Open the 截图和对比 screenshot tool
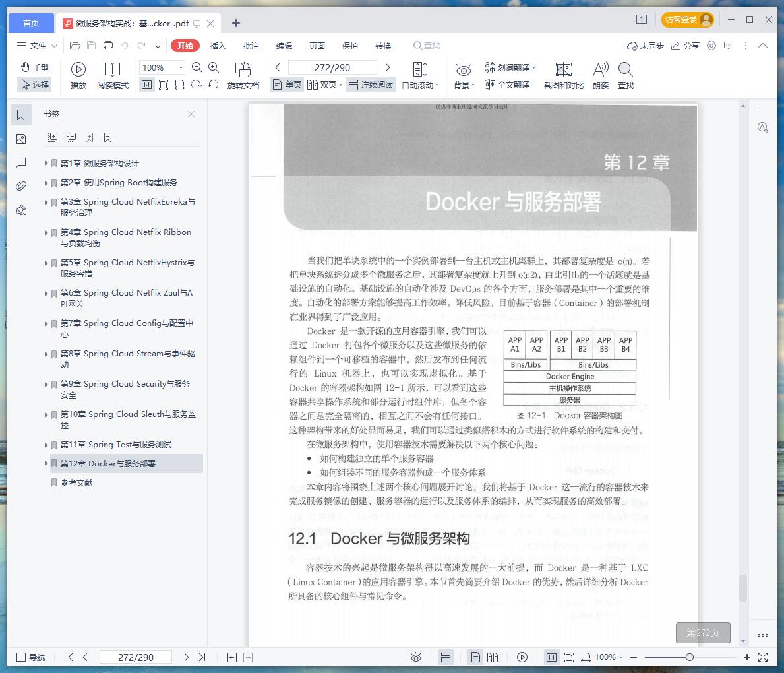The height and width of the screenshot is (673, 784). (x=564, y=76)
